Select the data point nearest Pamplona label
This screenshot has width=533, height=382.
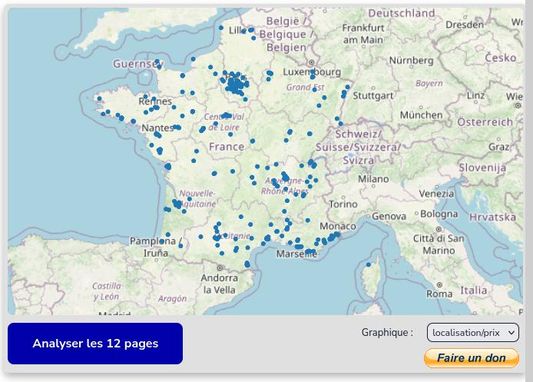pyautogui.click(x=162, y=241)
